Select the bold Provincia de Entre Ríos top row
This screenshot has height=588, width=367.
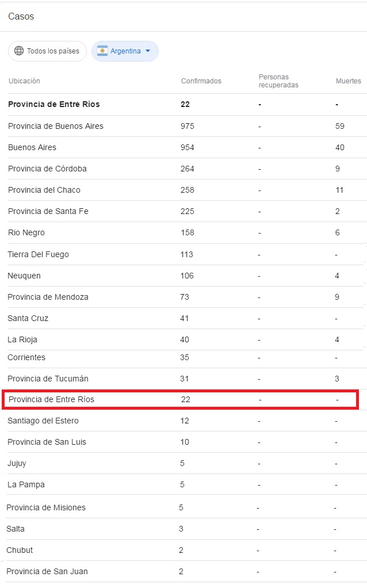coord(54,104)
